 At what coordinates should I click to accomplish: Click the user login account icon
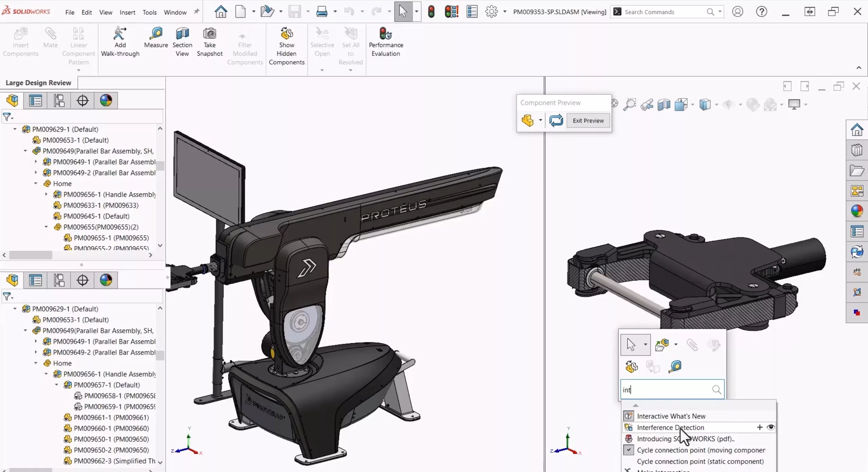(737, 12)
